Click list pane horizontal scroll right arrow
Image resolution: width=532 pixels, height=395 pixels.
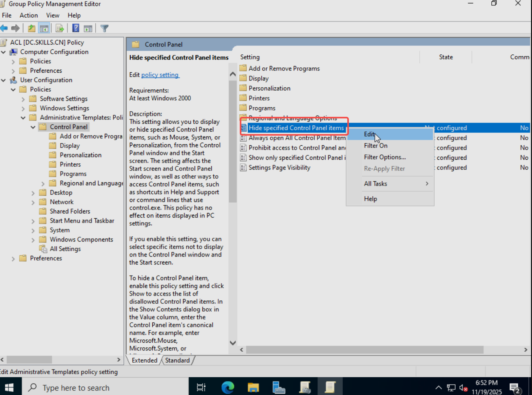pyautogui.click(x=525, y=350)
